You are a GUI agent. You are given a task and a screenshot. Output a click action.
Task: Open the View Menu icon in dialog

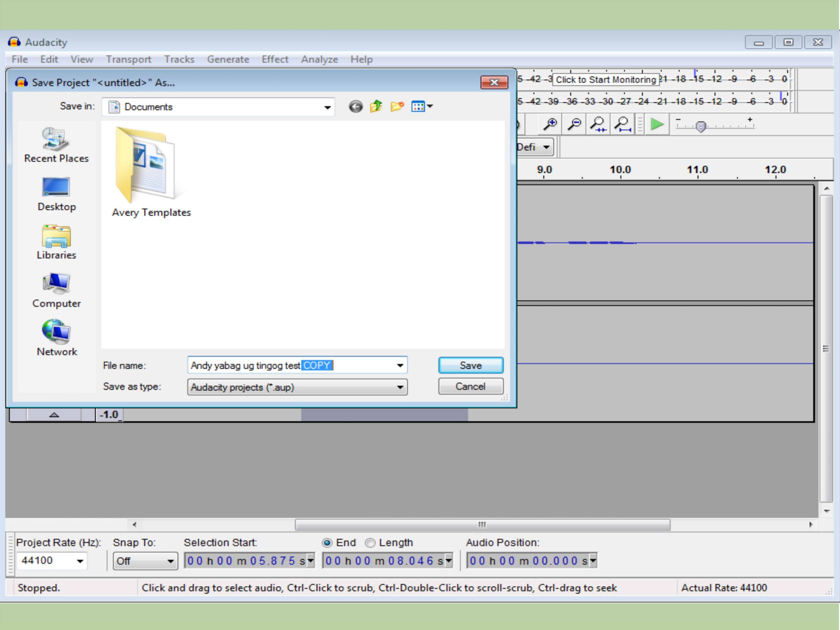(x=422, y=107)
